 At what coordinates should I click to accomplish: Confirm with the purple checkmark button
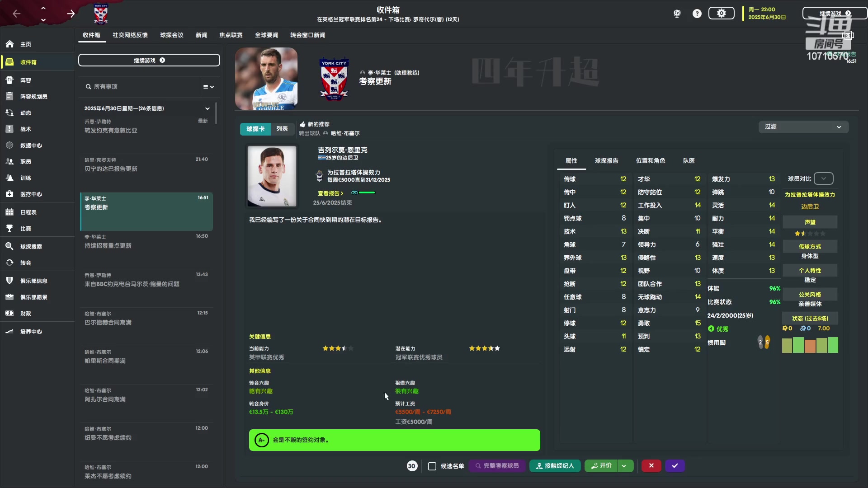[x=675, y=466]
